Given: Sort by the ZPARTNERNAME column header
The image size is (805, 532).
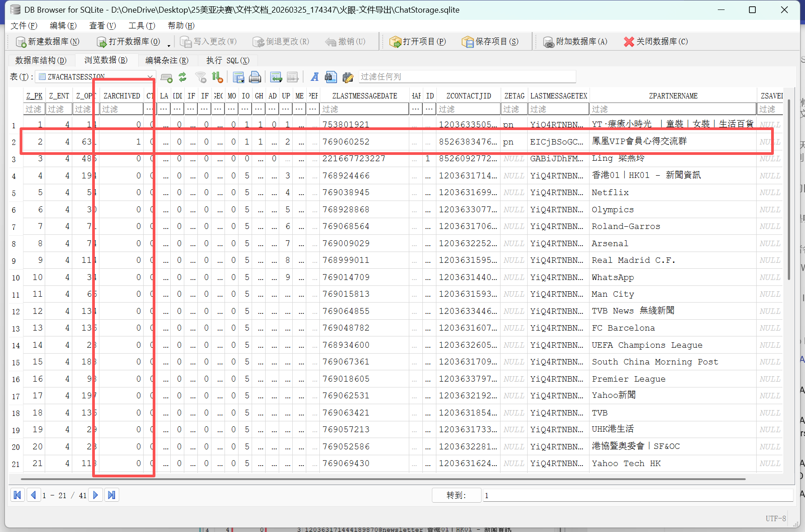Looking at the screenshot, I should point(673,96).
